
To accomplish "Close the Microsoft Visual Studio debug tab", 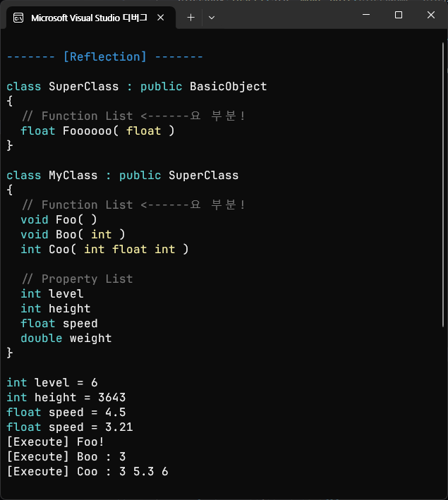I will point(163,18).
